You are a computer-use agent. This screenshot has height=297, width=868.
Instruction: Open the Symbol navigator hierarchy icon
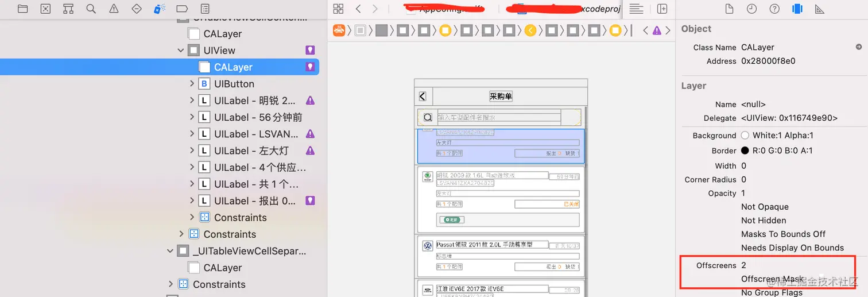(x=68, y=9)
